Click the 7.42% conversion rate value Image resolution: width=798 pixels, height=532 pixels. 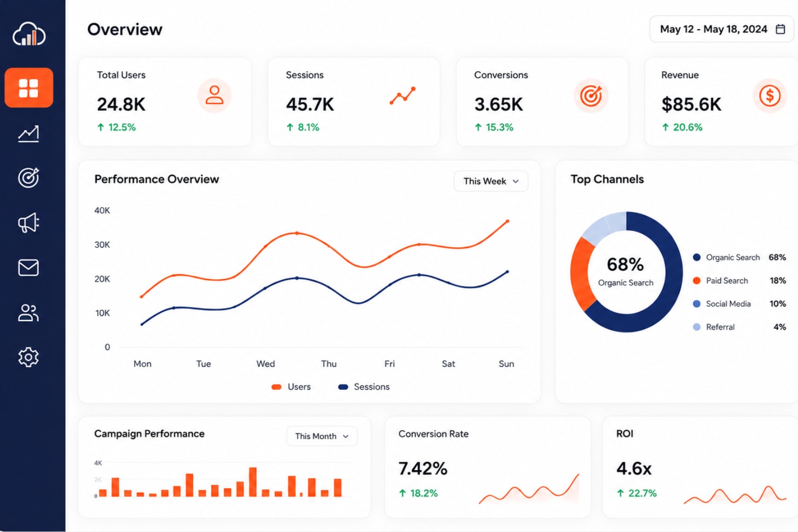tap(423, 469)
